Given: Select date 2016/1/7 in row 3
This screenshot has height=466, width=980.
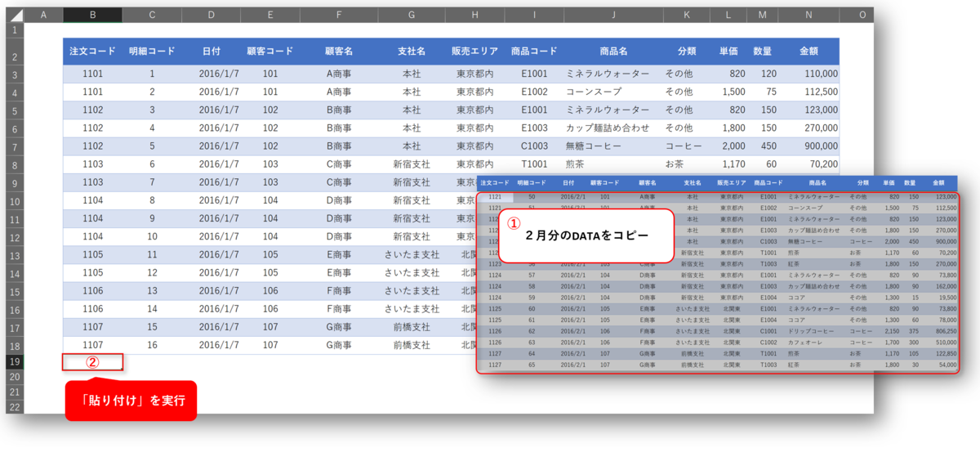Looking at the screenshot, I should [212, 74].
